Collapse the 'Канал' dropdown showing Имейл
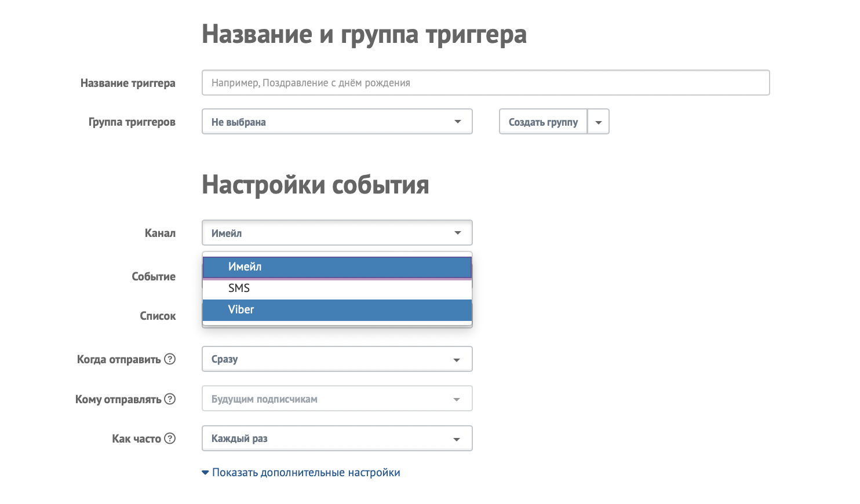 coord(337,233)
